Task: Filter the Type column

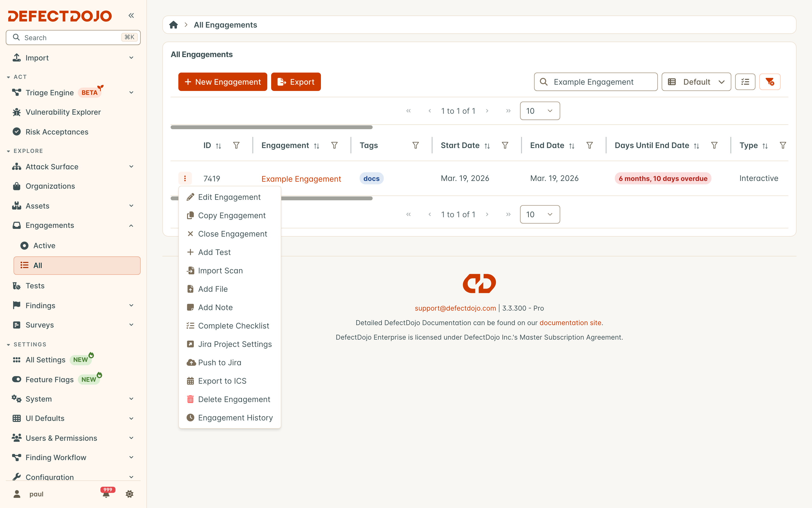Action: coord(783,145)
